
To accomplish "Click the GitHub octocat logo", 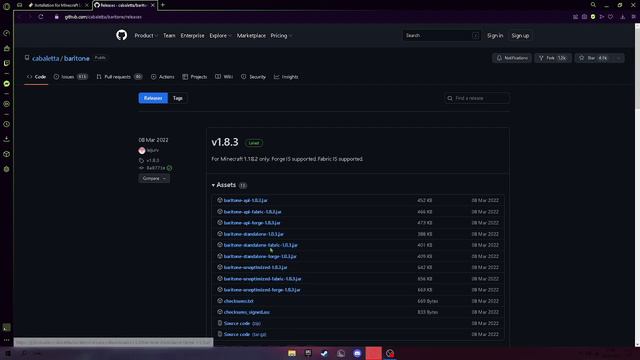I will 121,35.
